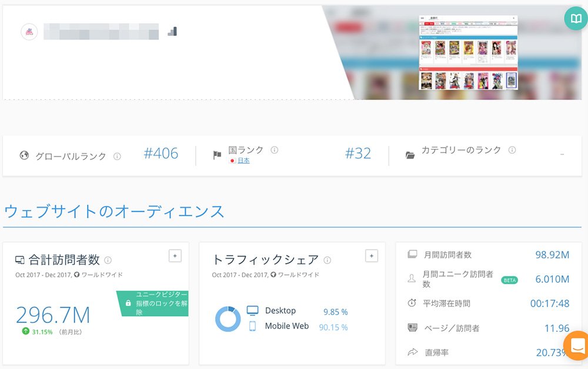
Task: Open the teal book icon top right
Action: point(576,18)
